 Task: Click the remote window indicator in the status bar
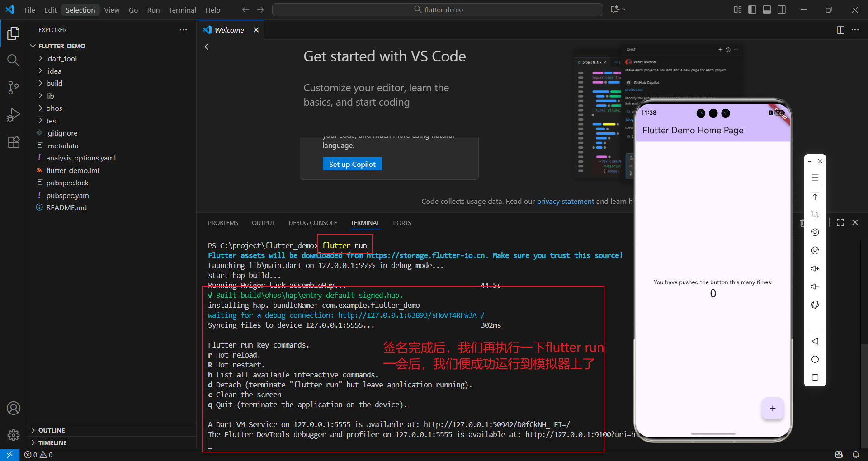[x=9, y=455]
